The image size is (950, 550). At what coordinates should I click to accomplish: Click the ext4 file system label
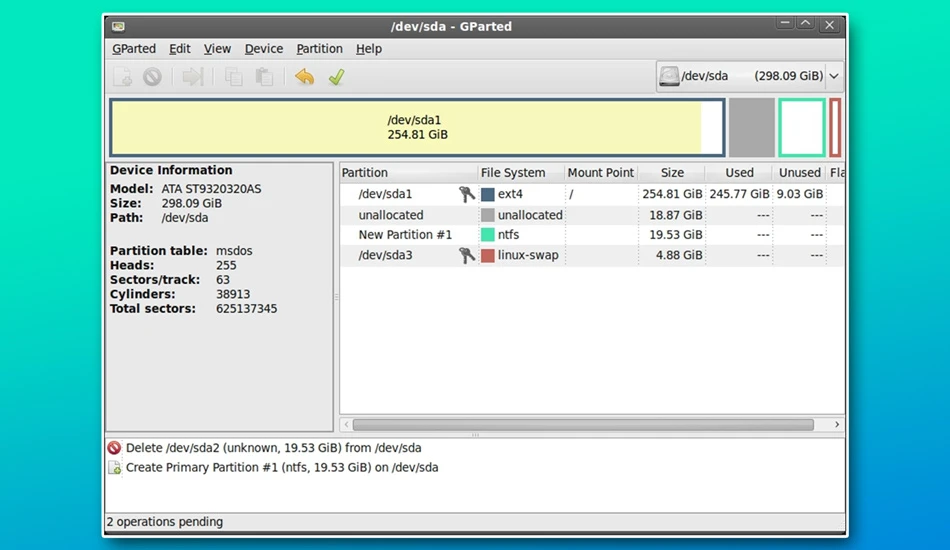pos(510,194)
